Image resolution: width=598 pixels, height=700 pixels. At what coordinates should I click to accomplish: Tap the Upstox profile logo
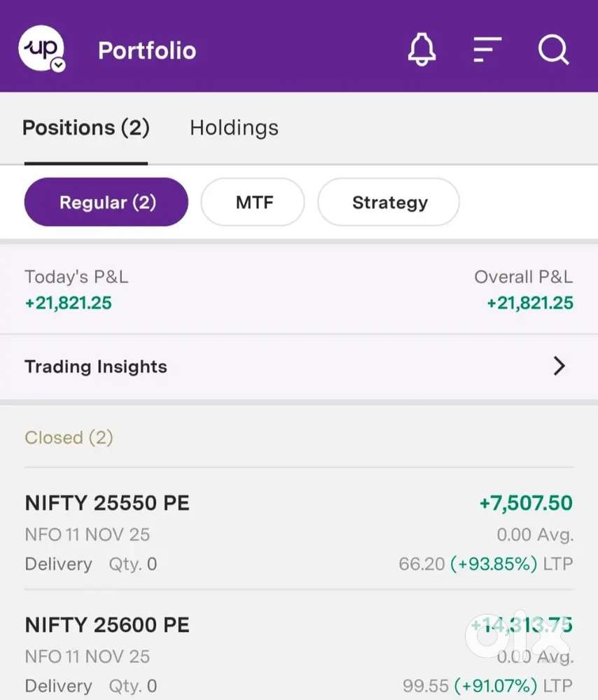(41, 49)
